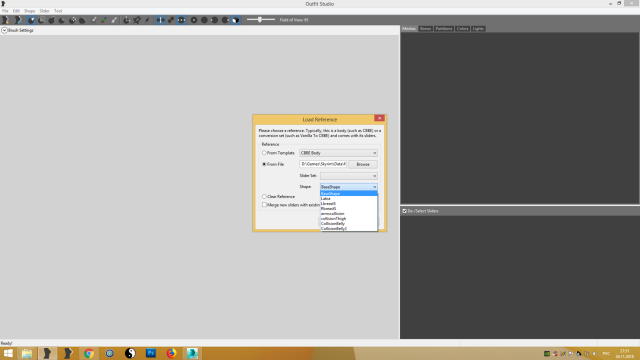
Task: Choose armscollision in the Shape list
Action: 349,213
